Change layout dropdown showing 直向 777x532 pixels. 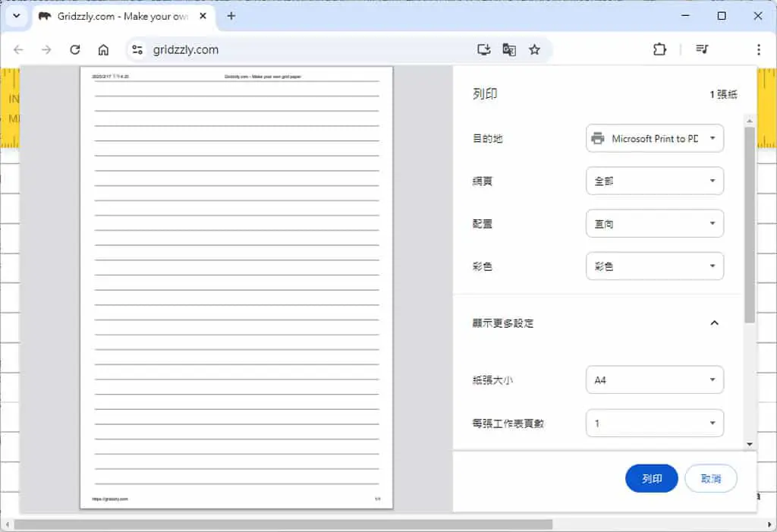click(655, 224)
